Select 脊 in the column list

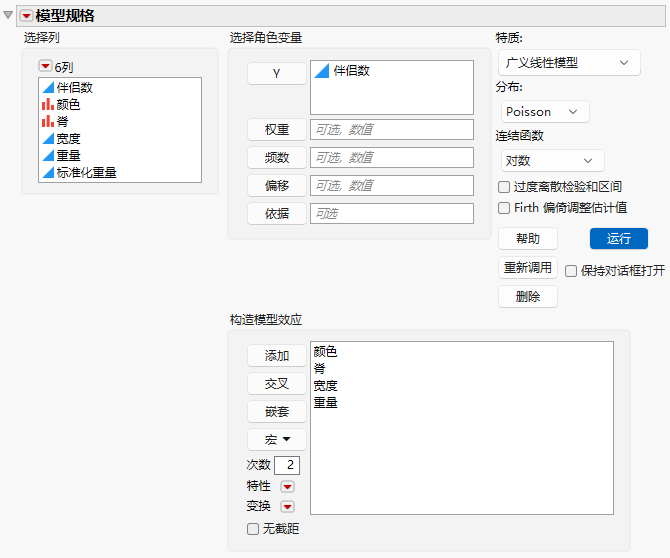[x=62, y=121]
